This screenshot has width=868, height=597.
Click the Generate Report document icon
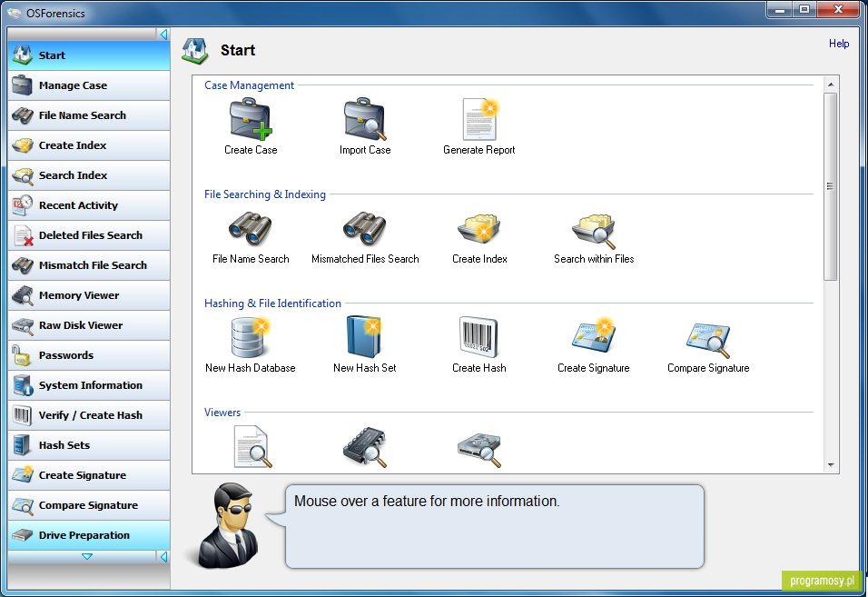(479, 119)
